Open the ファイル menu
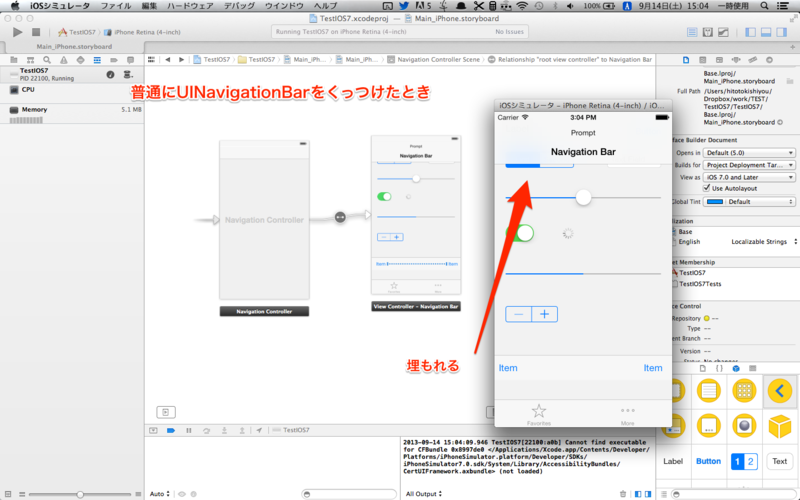The width and height of the screenshot is (800, 500). tap(116, 6)
